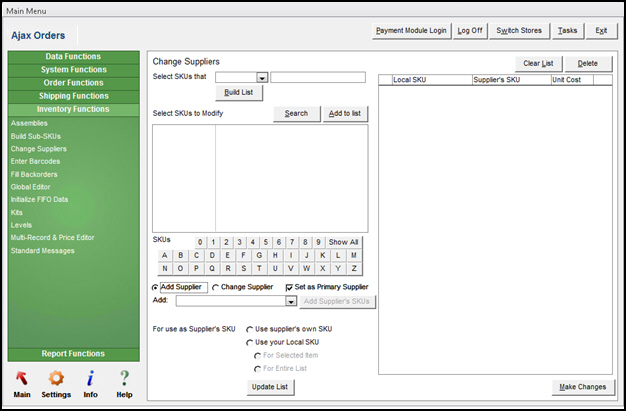Click the Build List button
Image resolution: width=626 pixels, height=411 pixels.
[239, 93]
